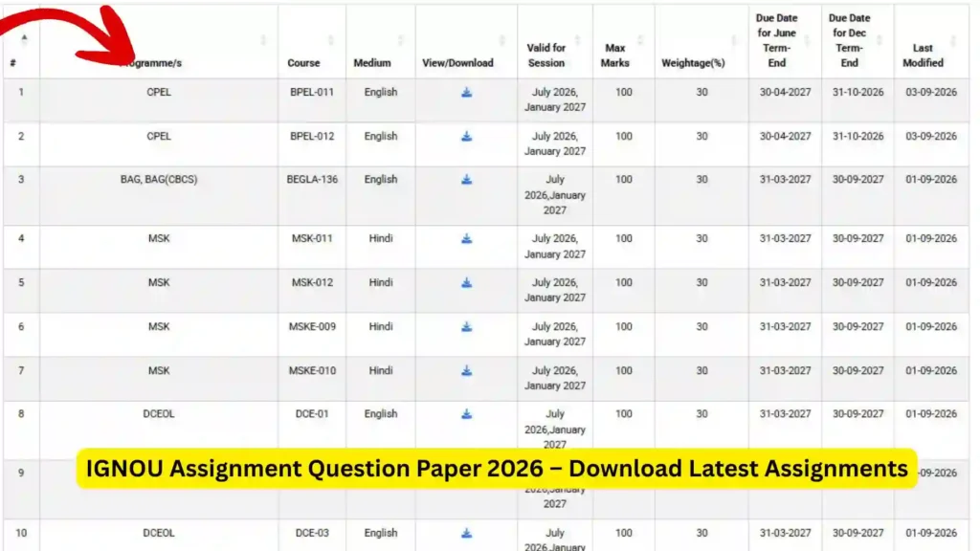This screenshot has height=551, width=980.
Task: Sort table by Weightage(%) column
Action: pos(702,41)
